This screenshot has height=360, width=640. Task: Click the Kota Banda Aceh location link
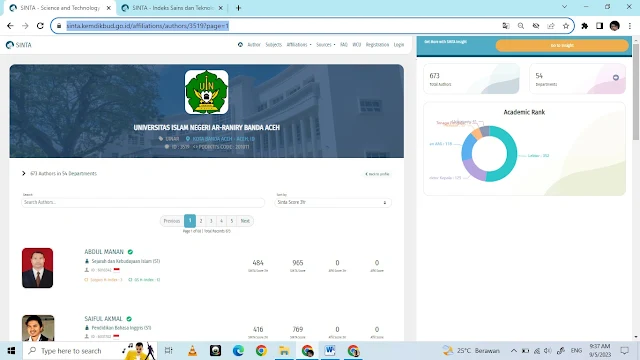tap(224, 139)
